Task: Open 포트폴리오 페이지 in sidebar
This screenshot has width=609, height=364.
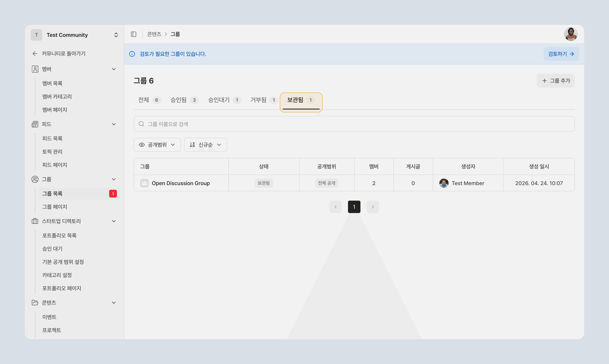Action: (x=62, y=289)
